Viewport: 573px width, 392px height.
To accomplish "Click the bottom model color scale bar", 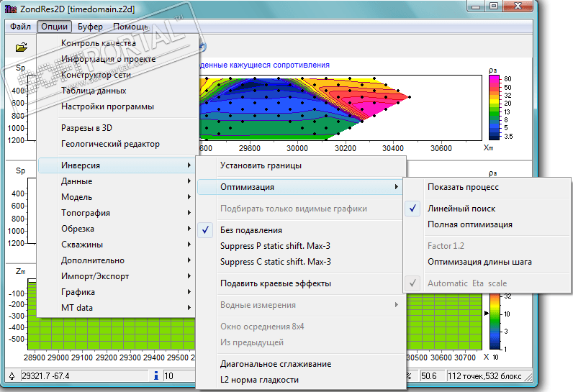I will click(495, 322).
